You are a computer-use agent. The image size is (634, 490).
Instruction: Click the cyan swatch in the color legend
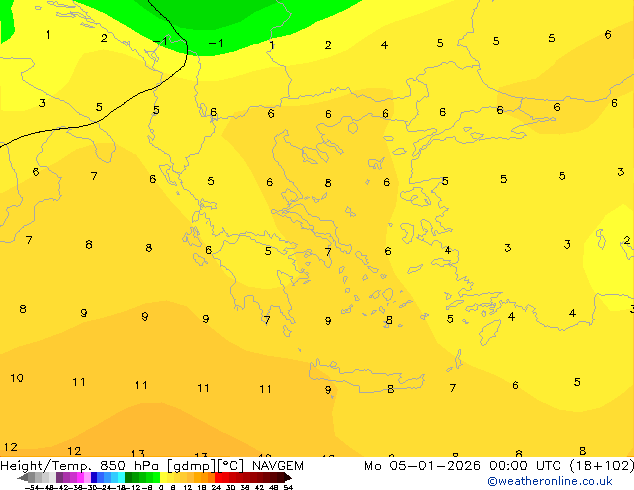pyautogui.click(x=121, y=477)
